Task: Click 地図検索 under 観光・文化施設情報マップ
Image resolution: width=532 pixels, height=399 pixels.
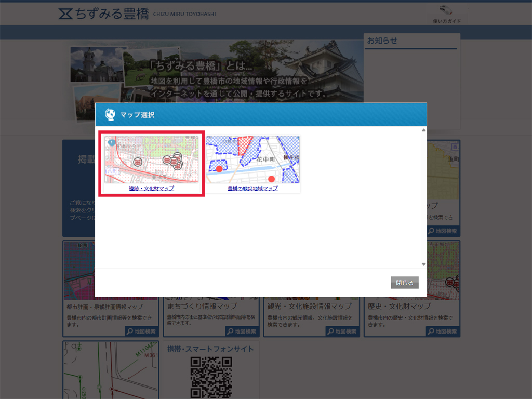Action: (x=342, y=331)
